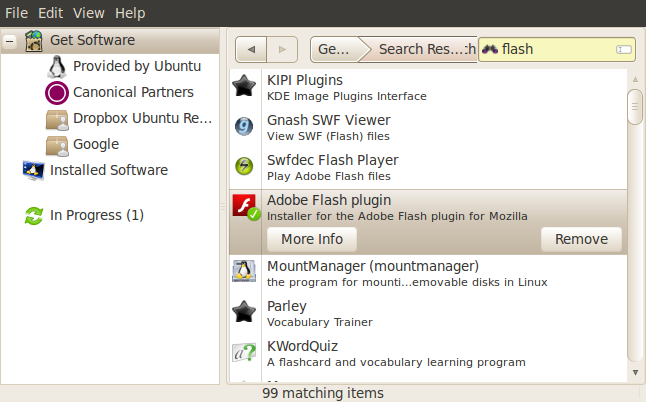
Task: Select the Provided by Ubuntu penguin icon
Action: click(57, 67)
